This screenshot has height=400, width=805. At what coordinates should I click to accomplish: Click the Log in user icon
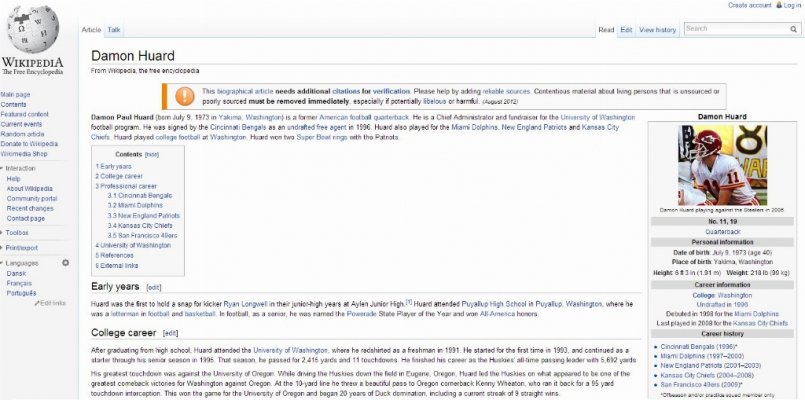(x=779, y=5)
